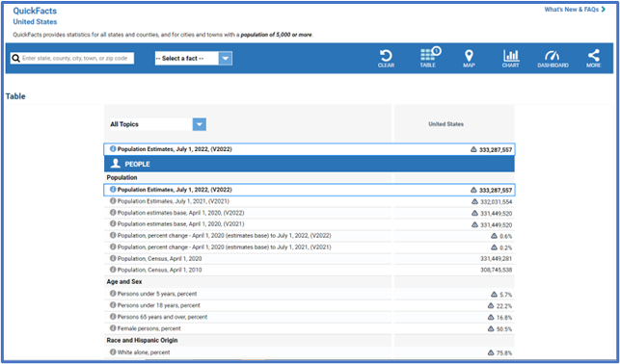Viewport: 620px width, 364px height.
Task: Click the United States subtitle
Action: [x=35, y=22]
